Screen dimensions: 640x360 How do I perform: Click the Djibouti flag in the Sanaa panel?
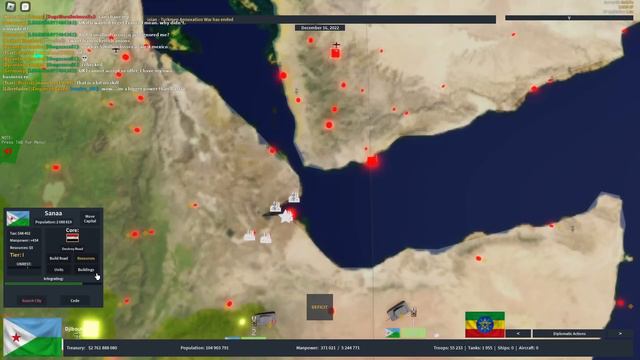click(18, 218)
